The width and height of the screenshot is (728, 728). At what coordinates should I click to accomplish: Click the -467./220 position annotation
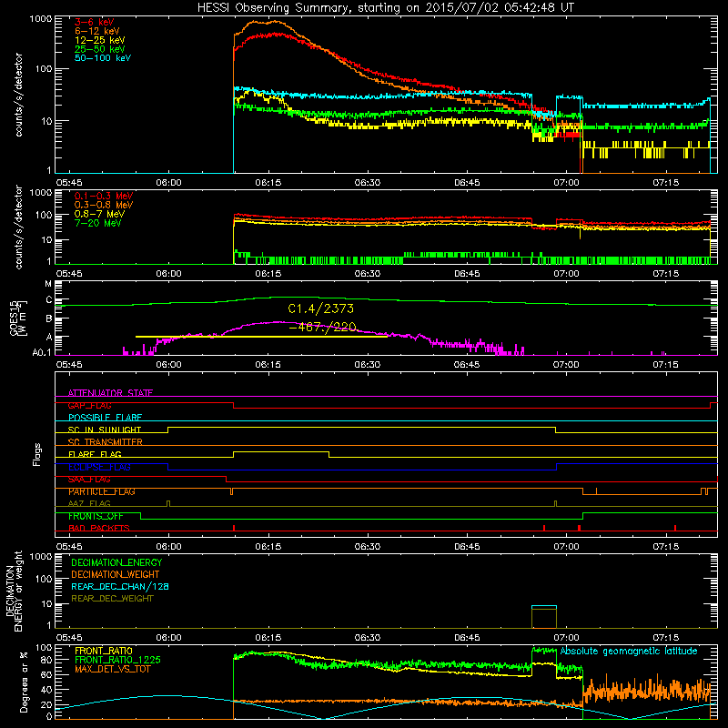click(x=322, y=327)
